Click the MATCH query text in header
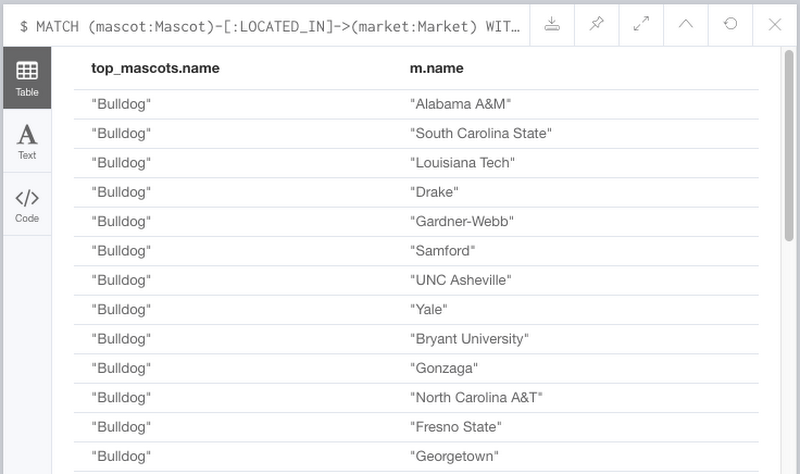Image resolution: width=800 pixels, height=474 pixels. coord(270,26)
